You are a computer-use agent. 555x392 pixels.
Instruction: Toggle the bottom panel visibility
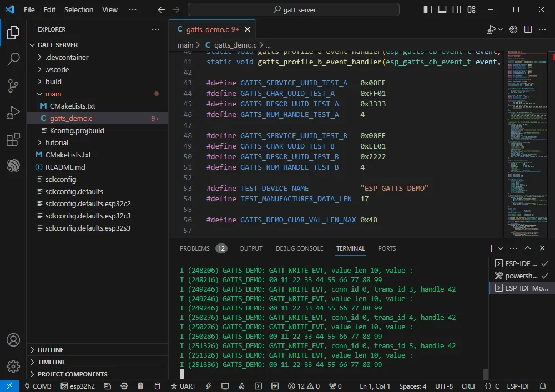(442, 9)
